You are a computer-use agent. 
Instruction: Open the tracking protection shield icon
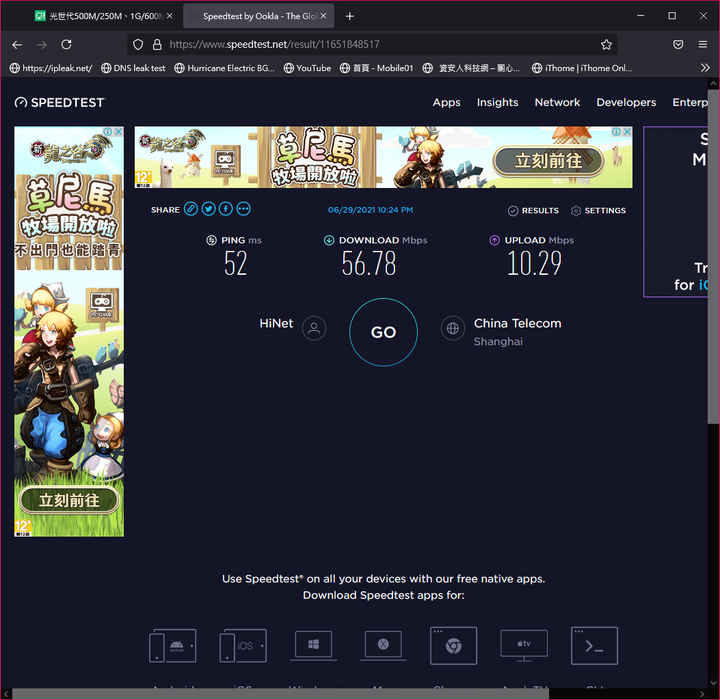click(x=138, y=45)
